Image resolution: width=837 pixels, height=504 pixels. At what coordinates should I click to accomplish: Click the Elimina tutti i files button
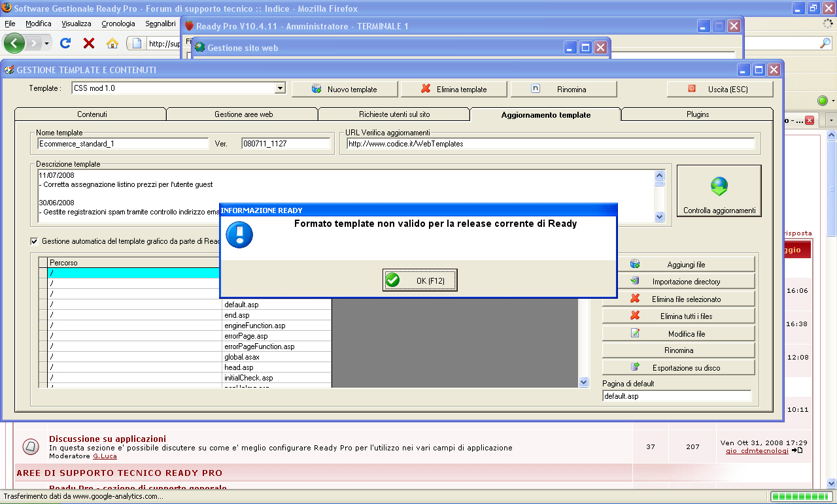tap(679, 316)
